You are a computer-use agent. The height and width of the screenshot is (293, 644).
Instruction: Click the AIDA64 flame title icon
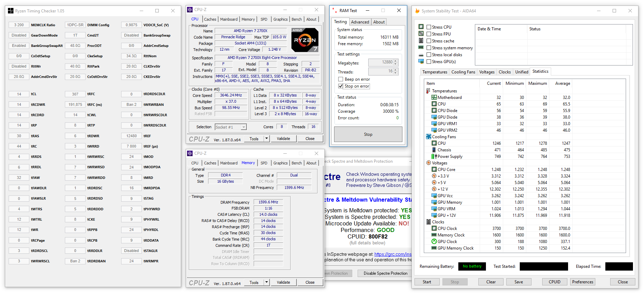click(x=417, y=11)
